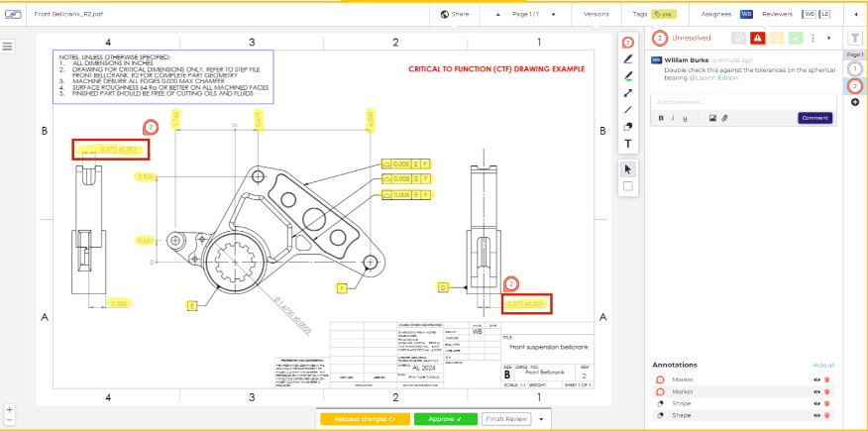The height and width of the screenshot is (431, 868).
Task: Click the cnc tag chip
Action: point(663,15)
